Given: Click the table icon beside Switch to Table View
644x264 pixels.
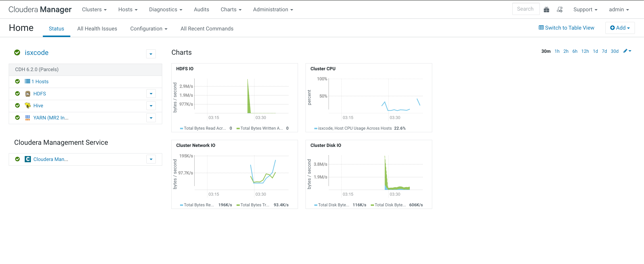Looking at the screenshot, I should tap(541, 28).
